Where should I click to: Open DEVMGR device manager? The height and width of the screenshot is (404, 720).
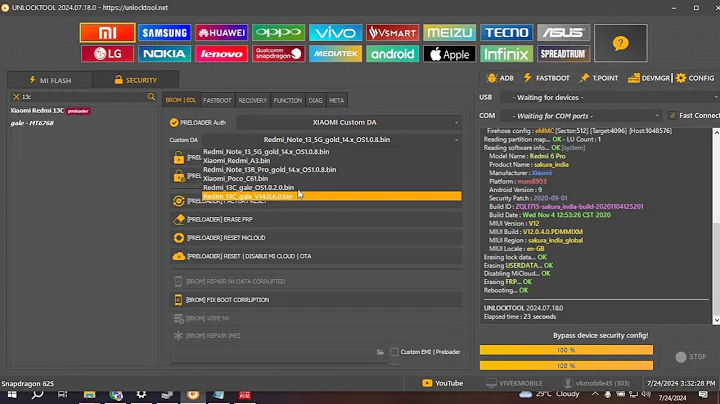pyautogui.click(x=649, y=78)
